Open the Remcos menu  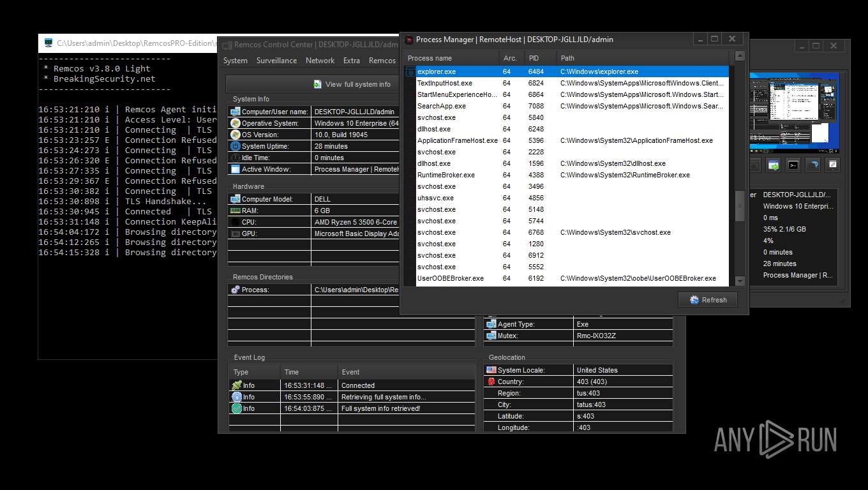tap(382, 61)
